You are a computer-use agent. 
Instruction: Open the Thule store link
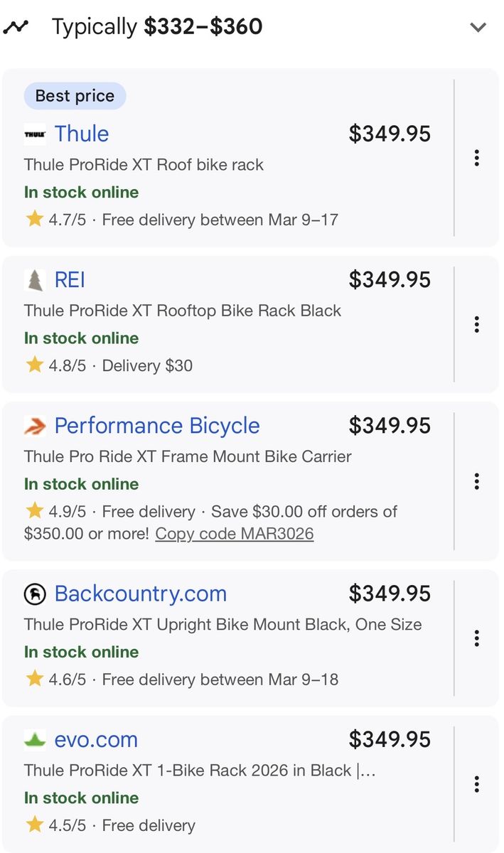pos(82,134)
